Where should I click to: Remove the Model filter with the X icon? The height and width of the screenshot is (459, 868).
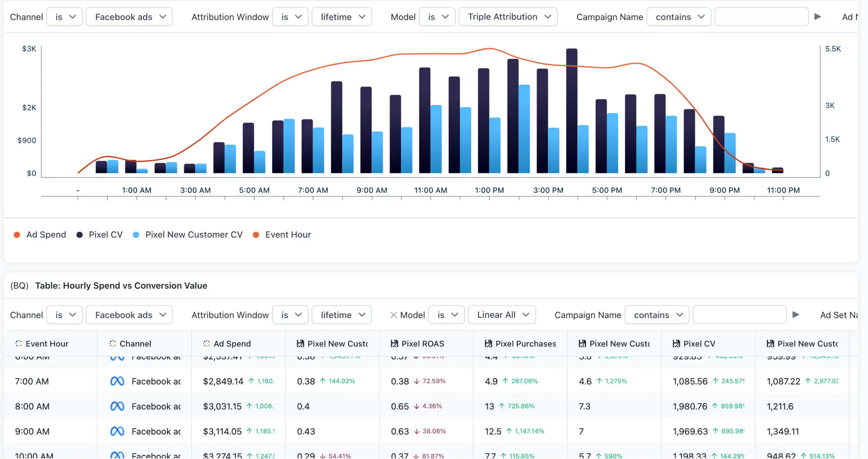point(394,315)
